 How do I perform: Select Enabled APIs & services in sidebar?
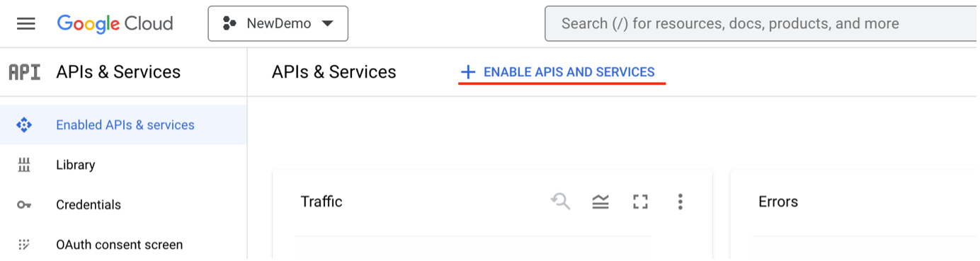[x=123, y=125]
